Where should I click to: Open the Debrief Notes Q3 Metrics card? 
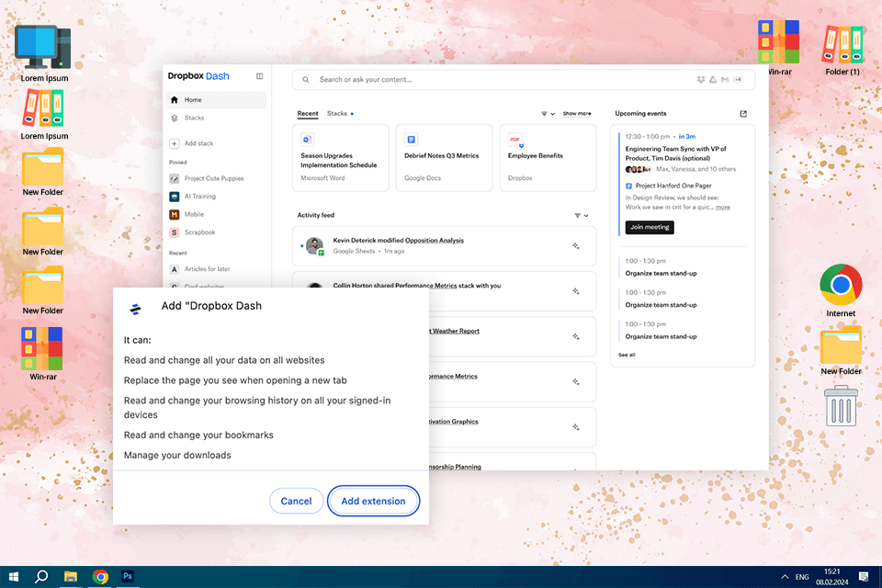click(444, 158)
